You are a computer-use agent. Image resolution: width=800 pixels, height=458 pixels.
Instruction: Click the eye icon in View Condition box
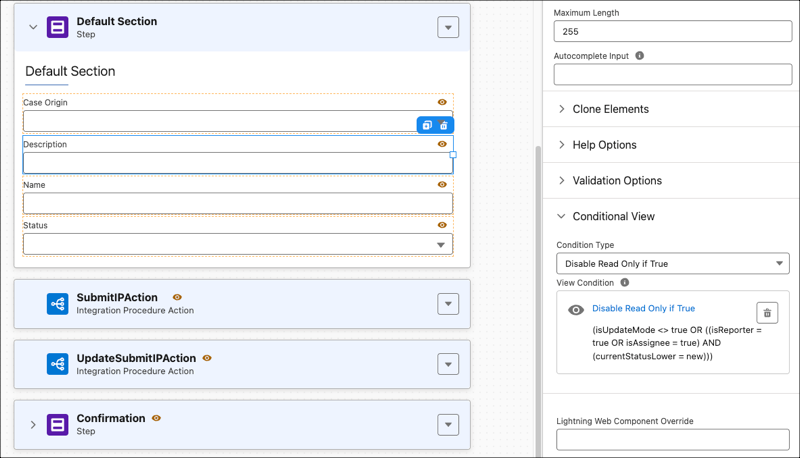tap(576, 310)
